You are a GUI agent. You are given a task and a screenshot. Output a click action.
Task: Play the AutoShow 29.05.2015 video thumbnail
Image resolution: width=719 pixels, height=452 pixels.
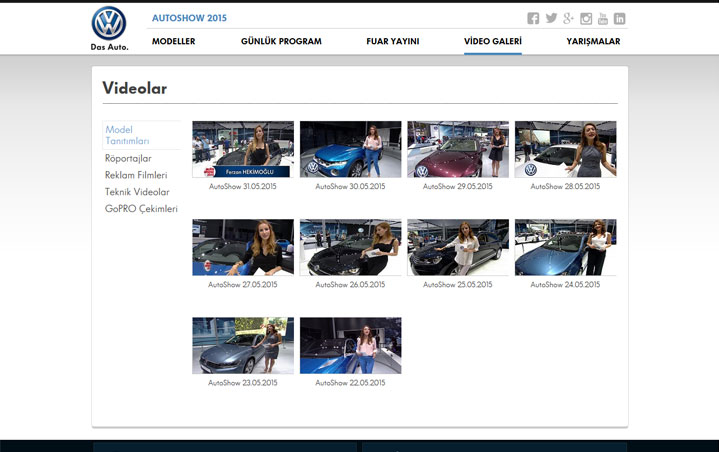click(458, 149)
